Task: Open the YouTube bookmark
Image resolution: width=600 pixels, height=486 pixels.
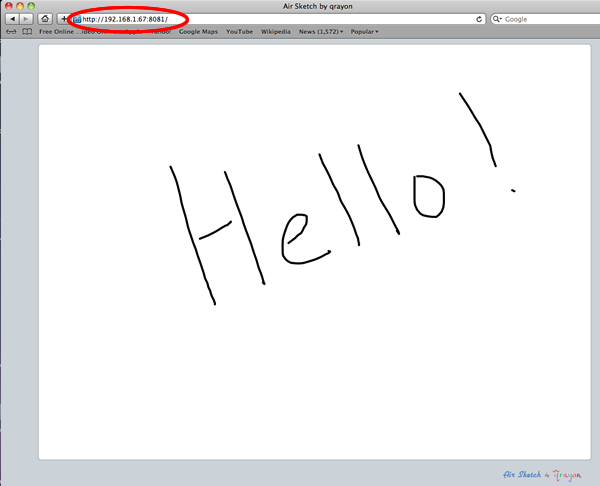Action: [239, 32]
